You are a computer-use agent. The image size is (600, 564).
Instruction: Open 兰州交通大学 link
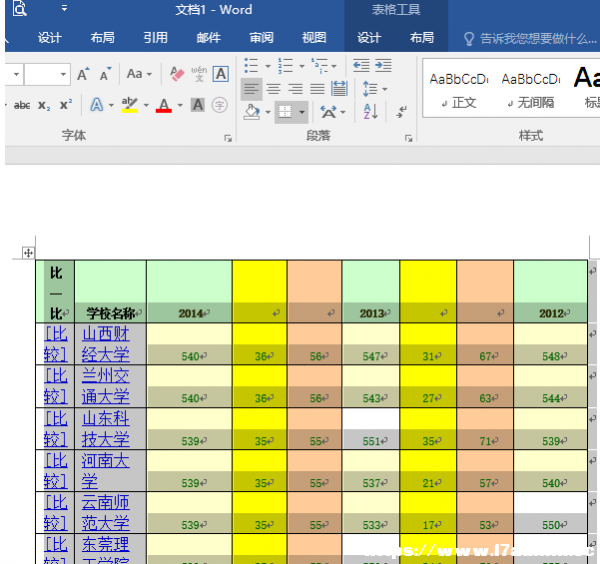(106, 386)
